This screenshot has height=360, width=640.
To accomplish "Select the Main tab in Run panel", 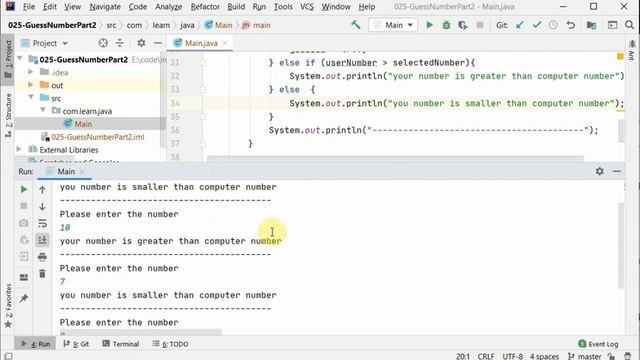I will [66, 171].
